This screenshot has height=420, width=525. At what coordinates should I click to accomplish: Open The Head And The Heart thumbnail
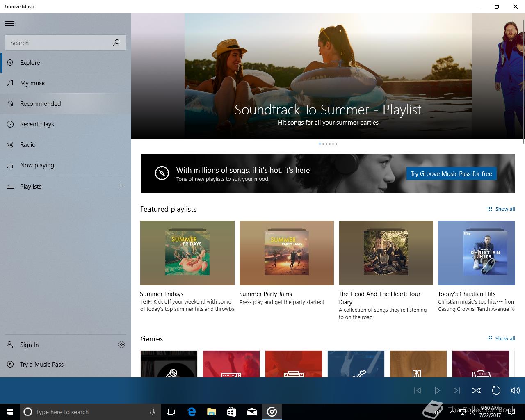click(x=386, y=253)
